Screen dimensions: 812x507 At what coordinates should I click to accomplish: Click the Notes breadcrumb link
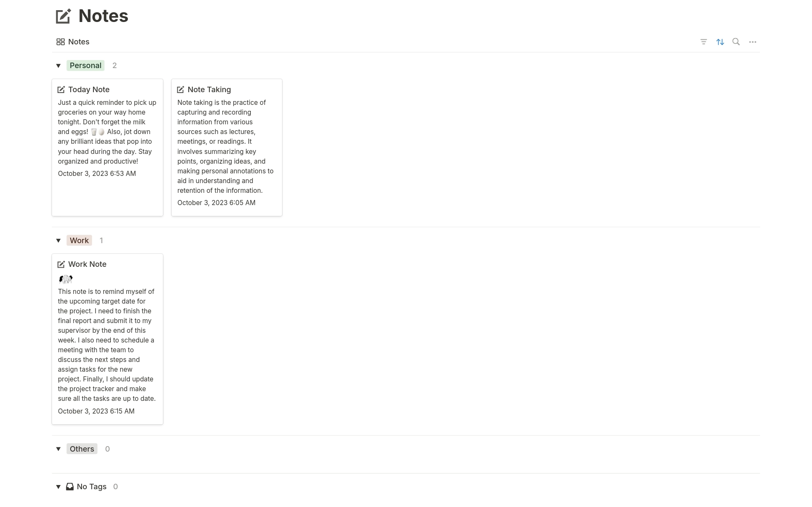(78, 41)
